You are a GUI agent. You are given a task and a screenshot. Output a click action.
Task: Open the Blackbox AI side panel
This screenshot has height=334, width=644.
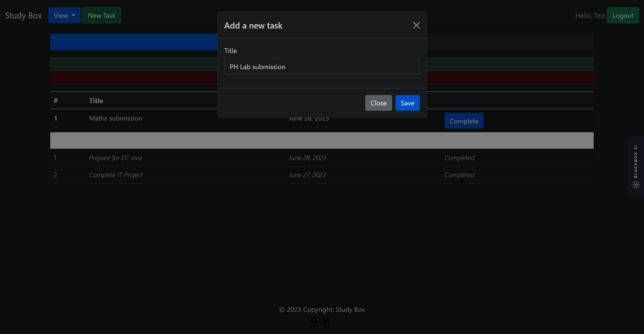pos(636,166)
